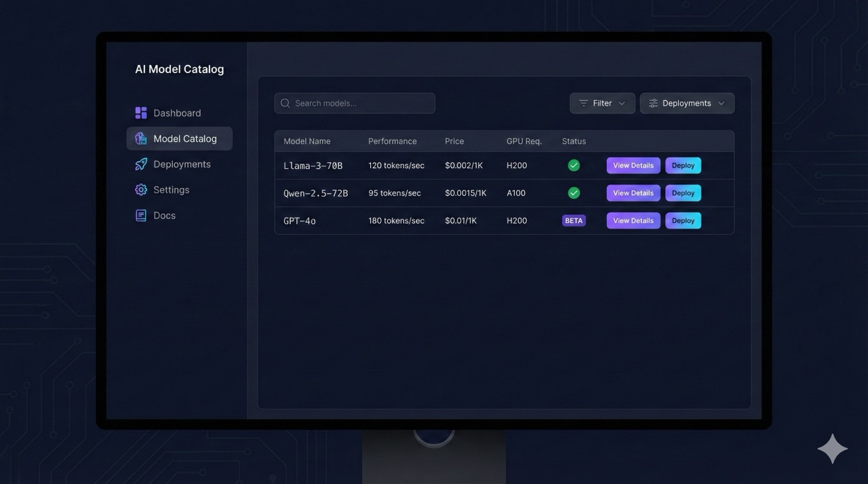Click the Model Catalog cube icon
Image resolution: width=868 pixels, height=484 pixels.
coord(141,138)
